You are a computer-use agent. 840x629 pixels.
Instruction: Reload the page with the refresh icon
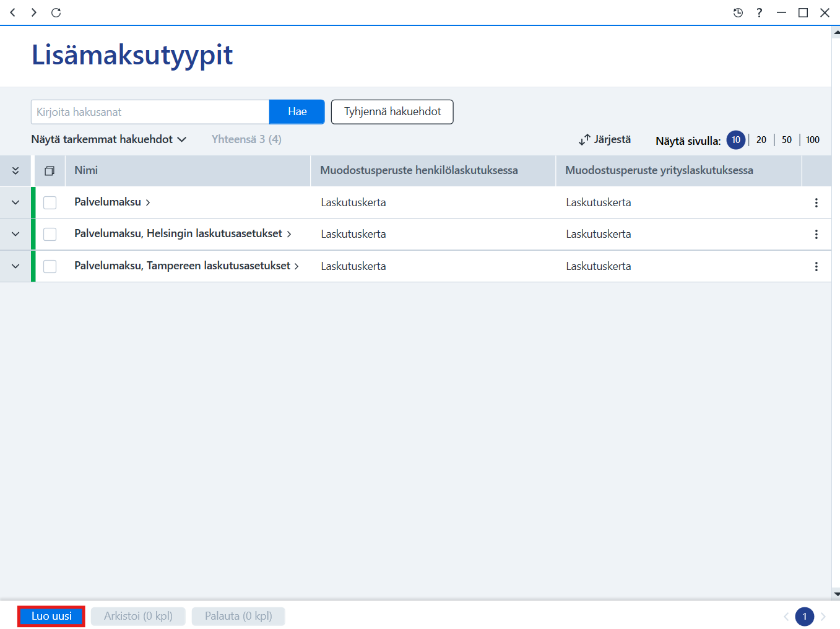point(56,12)
